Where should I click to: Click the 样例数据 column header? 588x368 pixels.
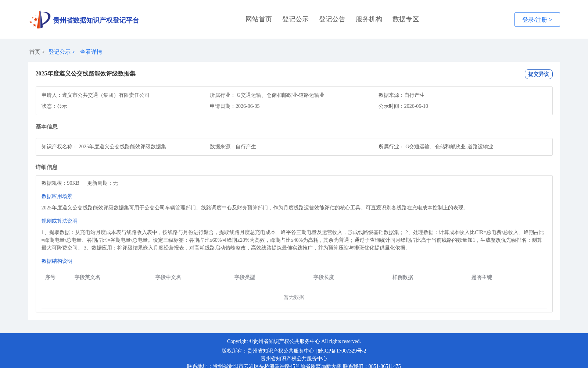point(403,277)
